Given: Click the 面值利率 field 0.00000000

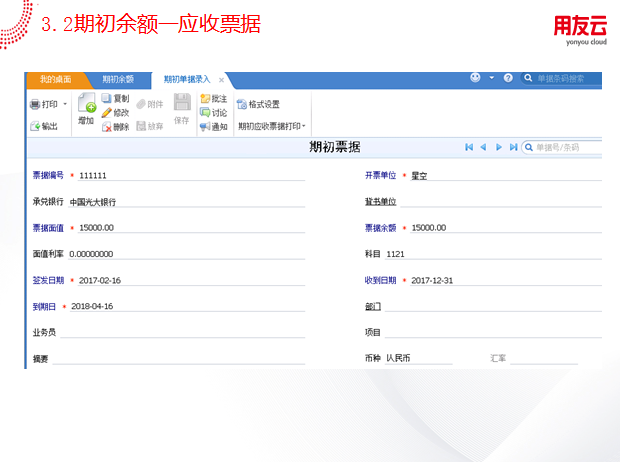Looking at the screenshot, I should pyautogui.click(x=187, y=254).
